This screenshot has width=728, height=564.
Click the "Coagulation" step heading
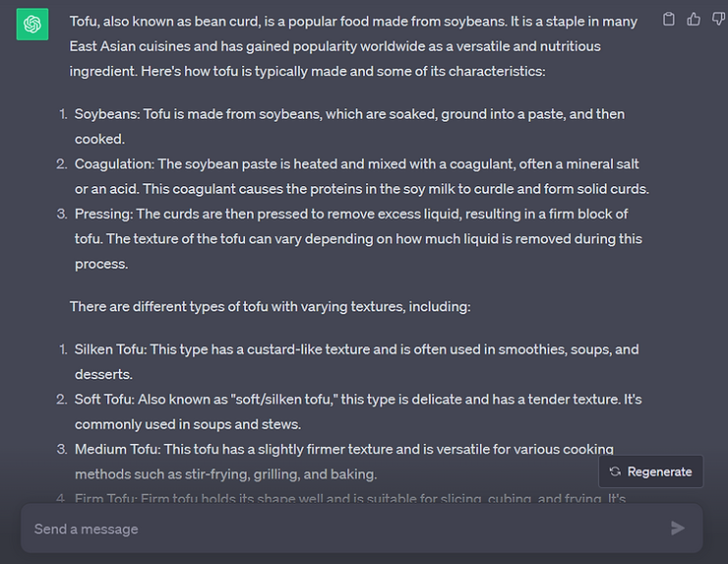[113, 163]
